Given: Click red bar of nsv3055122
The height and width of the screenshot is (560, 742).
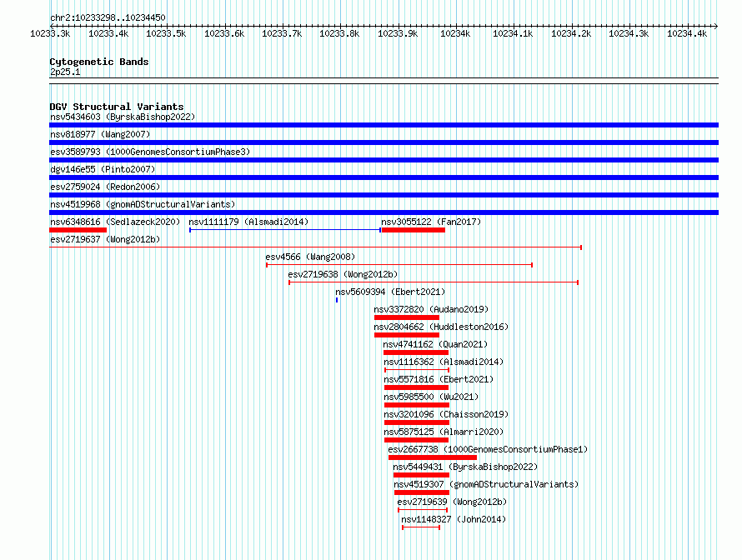Looking at the screenshot, I should [x=414, y=230].
